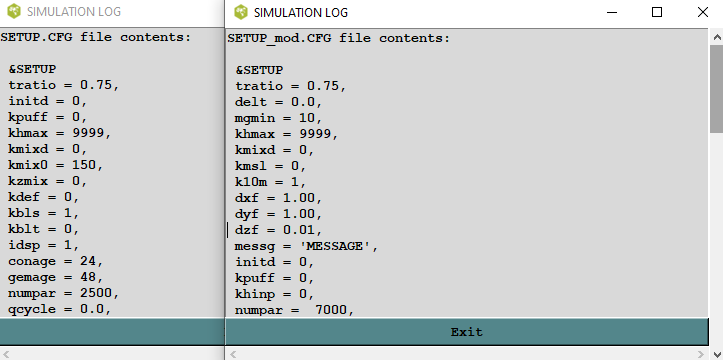Click the app icon in the left SIMULATION LOG title bar
This screenshot has width=723, height=360.
pyautogui.click(x=14, y=12)
